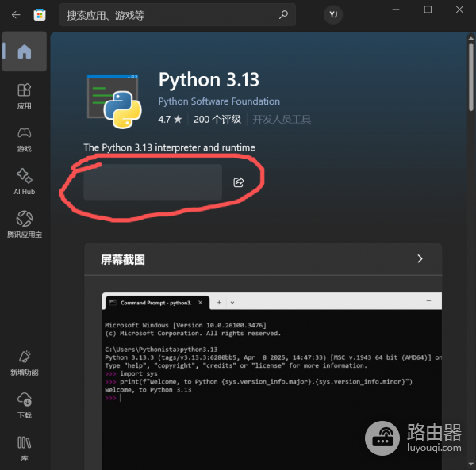Open 腾讯应用宝 in sidebar
Viewport: 476px width, 470px height.
pyautogui.click(x=25, y=224)
